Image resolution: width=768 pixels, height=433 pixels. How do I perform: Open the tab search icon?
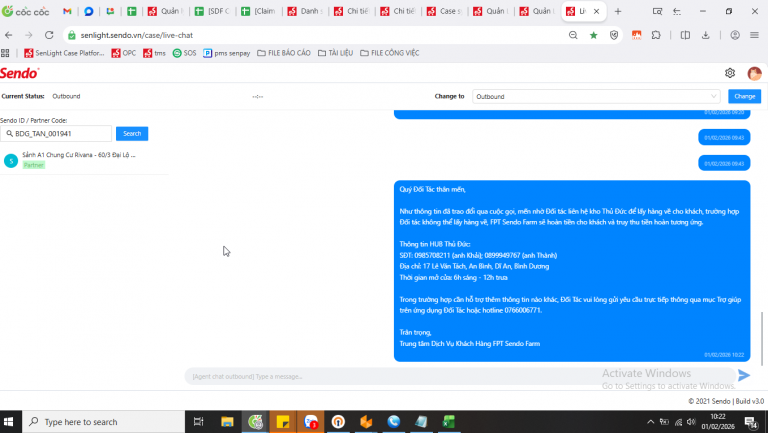[657, 11]
